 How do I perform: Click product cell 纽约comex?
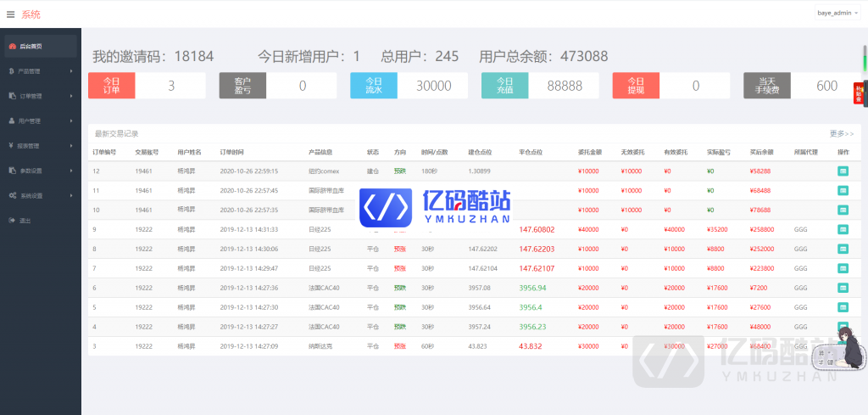tap(323, 171)
